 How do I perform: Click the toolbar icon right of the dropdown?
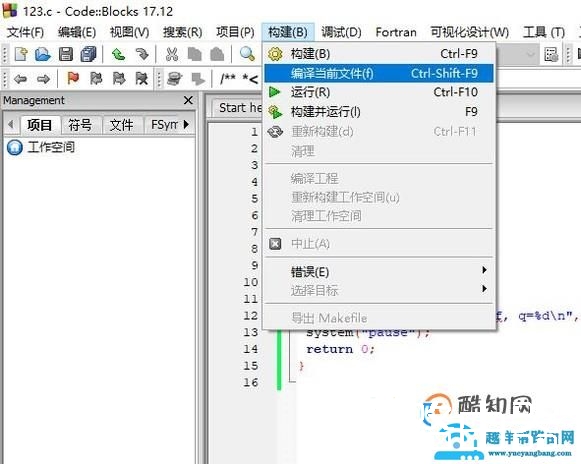(x=551, y=54)
